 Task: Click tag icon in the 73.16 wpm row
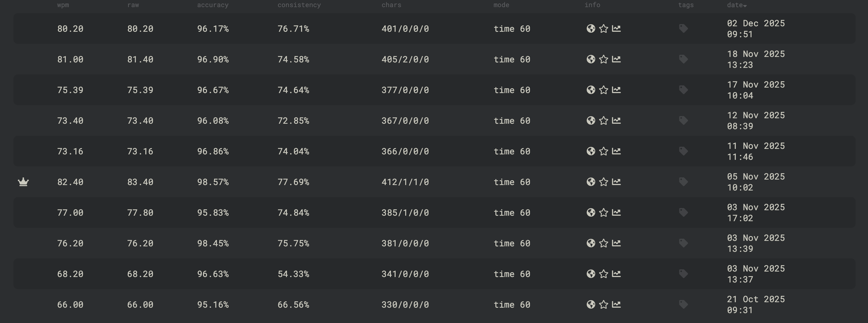click(683, 151)
